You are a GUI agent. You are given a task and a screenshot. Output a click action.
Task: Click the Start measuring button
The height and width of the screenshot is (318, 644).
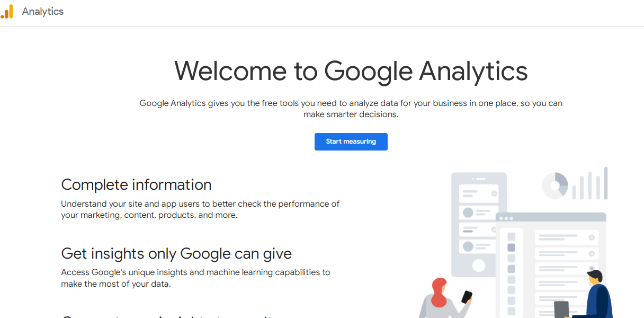351,142
